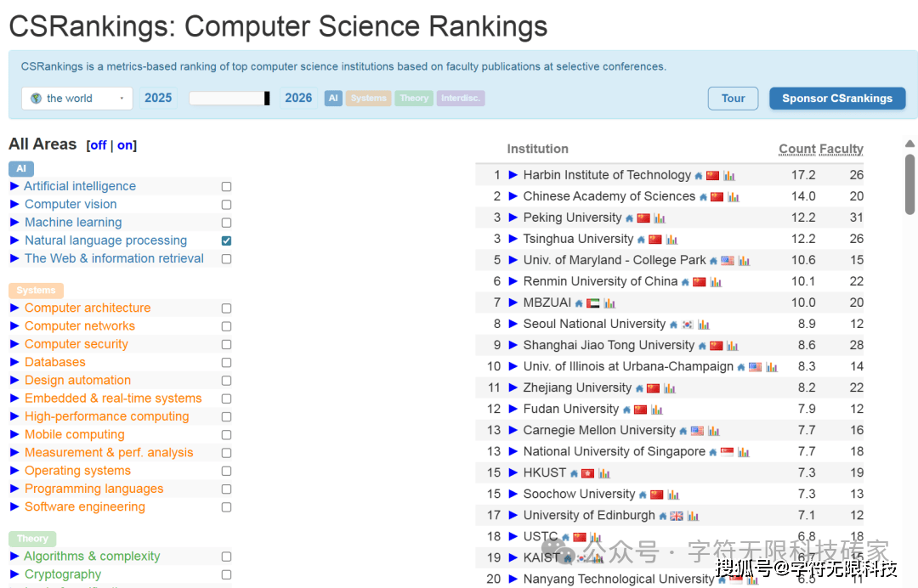Screen dimensions: 918x588
Task: Select the AI area filter tab
Action: click(333, 99)
